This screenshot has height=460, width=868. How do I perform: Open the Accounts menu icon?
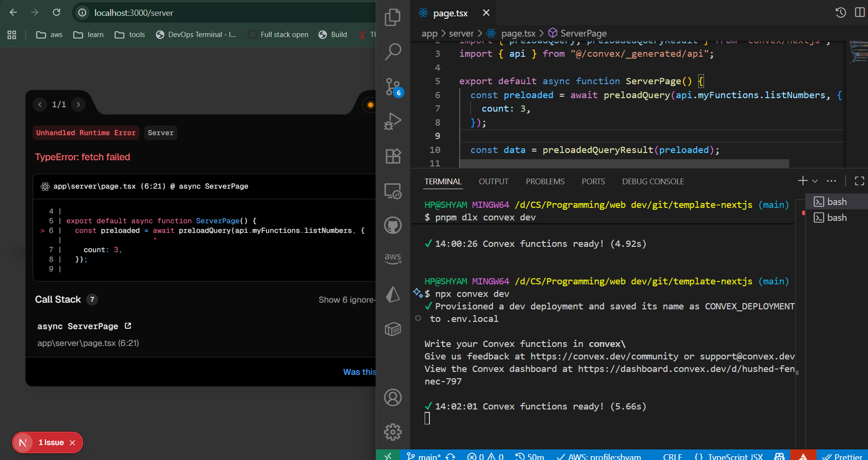tap(392, 397)
